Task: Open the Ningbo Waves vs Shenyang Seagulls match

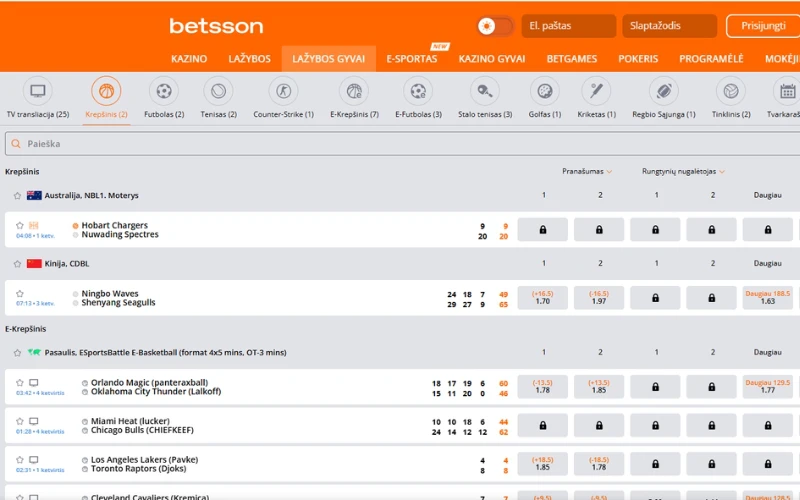Action: 118,298
